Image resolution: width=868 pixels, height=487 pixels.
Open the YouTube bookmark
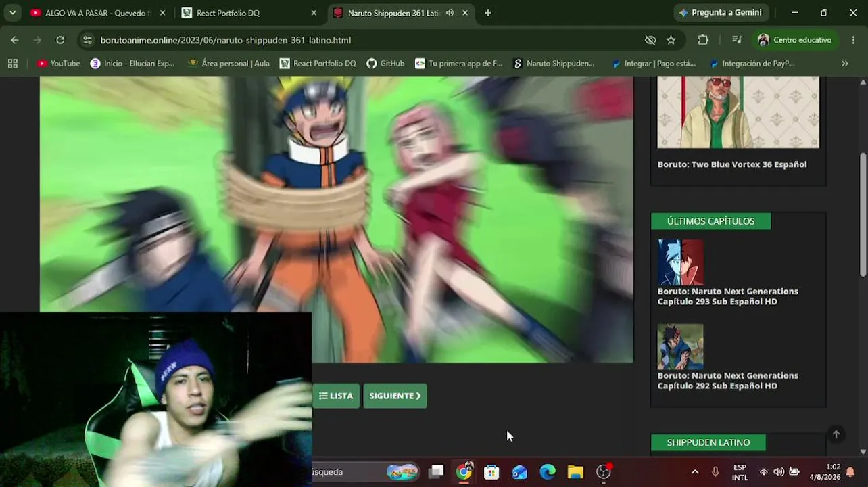(x=59, y=63)
